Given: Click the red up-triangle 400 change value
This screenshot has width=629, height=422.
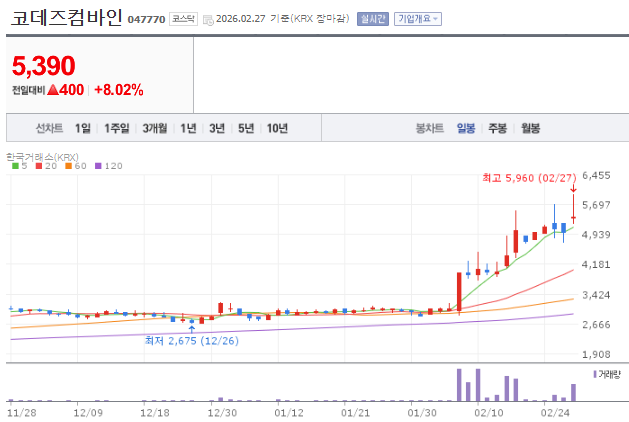Looking at the screenshot, I should (66, 90).
